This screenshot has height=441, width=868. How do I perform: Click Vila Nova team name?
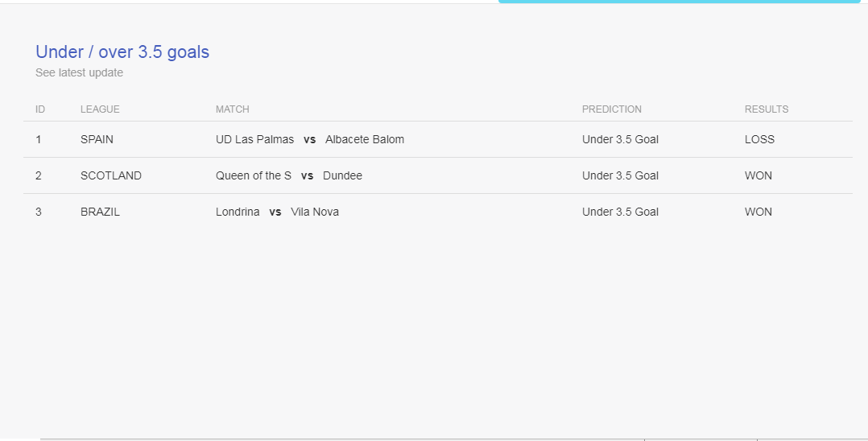(315, 212)
